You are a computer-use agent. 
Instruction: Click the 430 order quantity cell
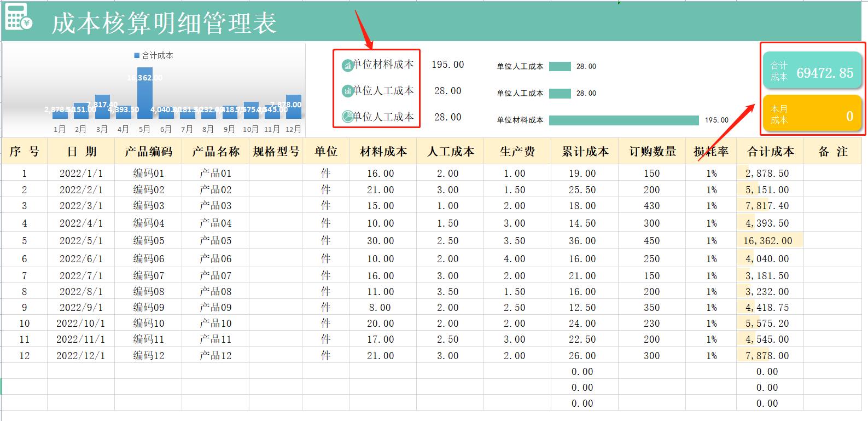(652, 206)
